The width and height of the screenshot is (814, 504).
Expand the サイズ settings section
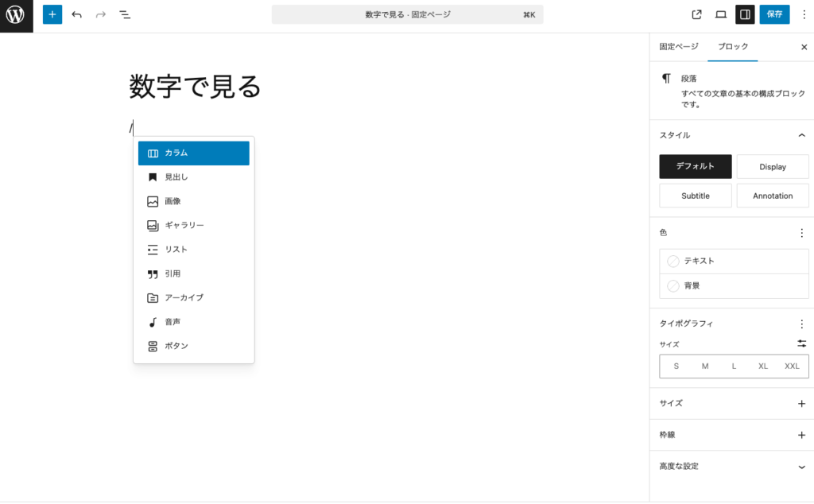[802, 403]
